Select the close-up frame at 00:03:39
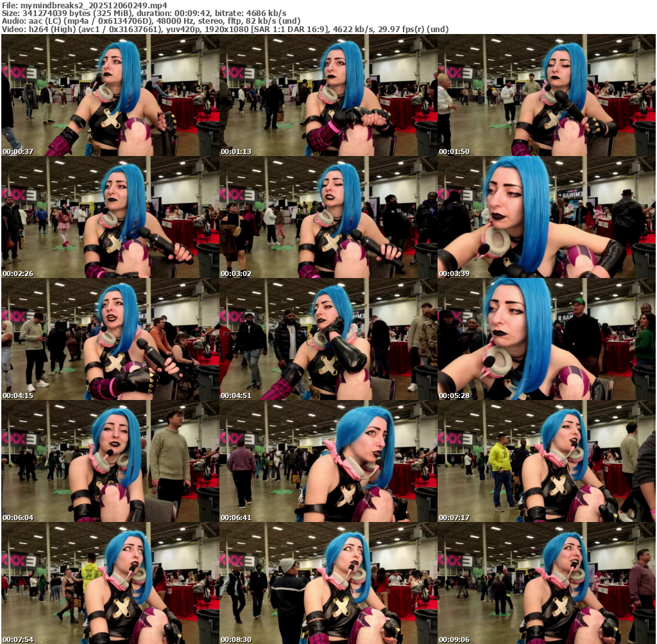The height and width of the screenshot is (644, 657). click(547, 217)
